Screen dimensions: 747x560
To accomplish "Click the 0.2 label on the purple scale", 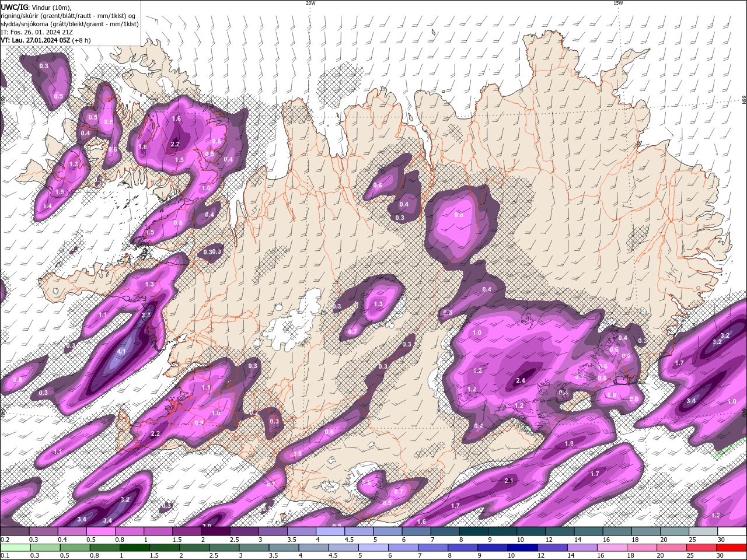I will [x=5, y=540].
